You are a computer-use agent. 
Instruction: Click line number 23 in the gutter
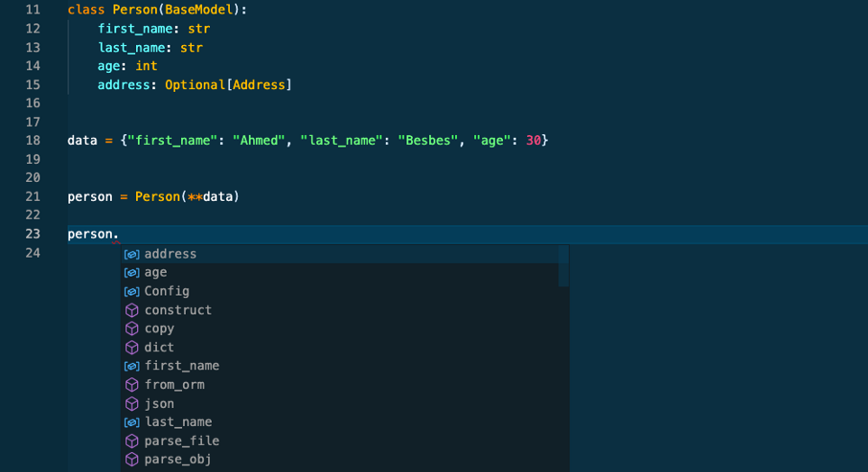point(32,234)
